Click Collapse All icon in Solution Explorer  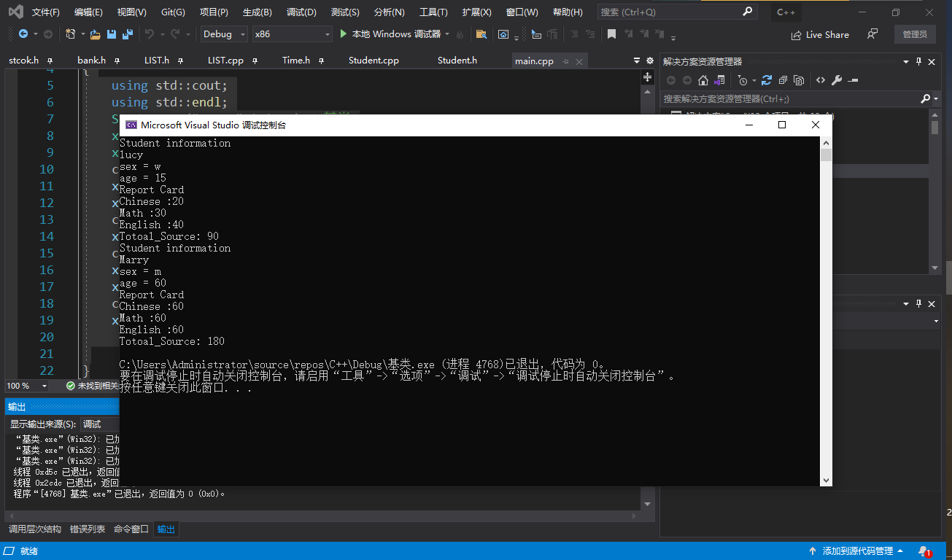tap(783, 80)
